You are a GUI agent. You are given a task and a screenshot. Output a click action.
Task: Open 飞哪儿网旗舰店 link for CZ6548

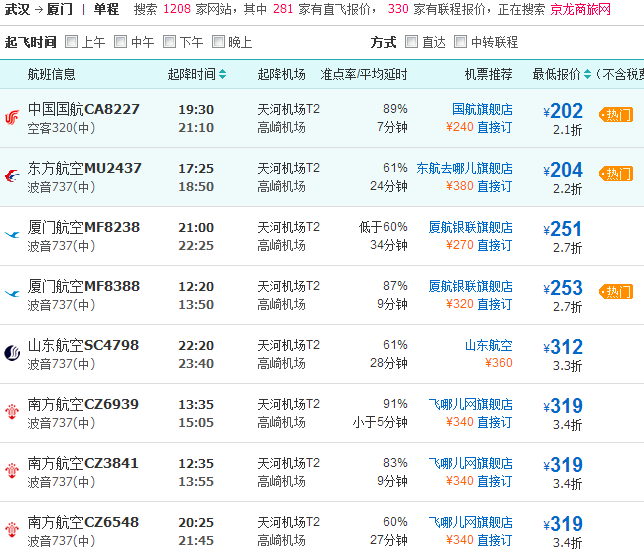click(x=470, y=522)
